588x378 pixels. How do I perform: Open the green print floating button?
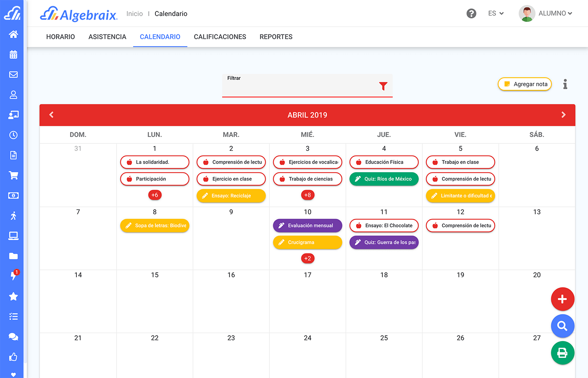pyautogui.click(x=562, y=353)
